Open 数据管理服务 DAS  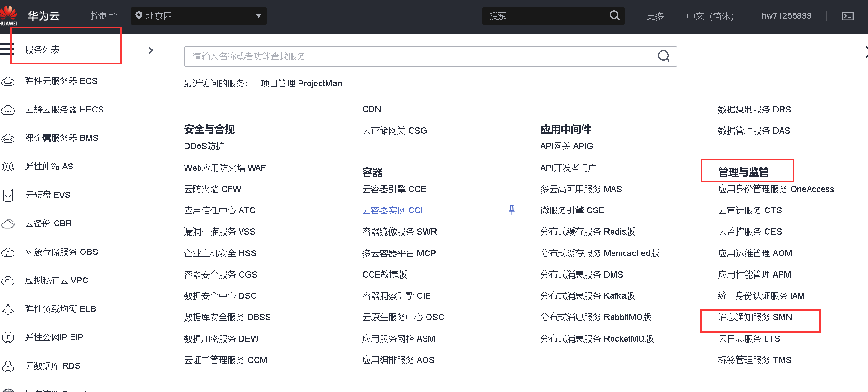pyautogui.click(x=754, y=131)
